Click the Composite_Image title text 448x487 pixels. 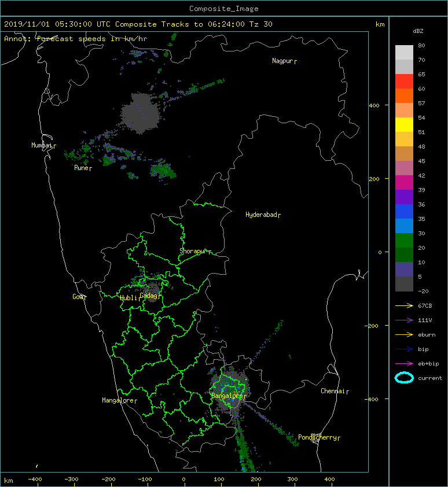click(224, 9)
